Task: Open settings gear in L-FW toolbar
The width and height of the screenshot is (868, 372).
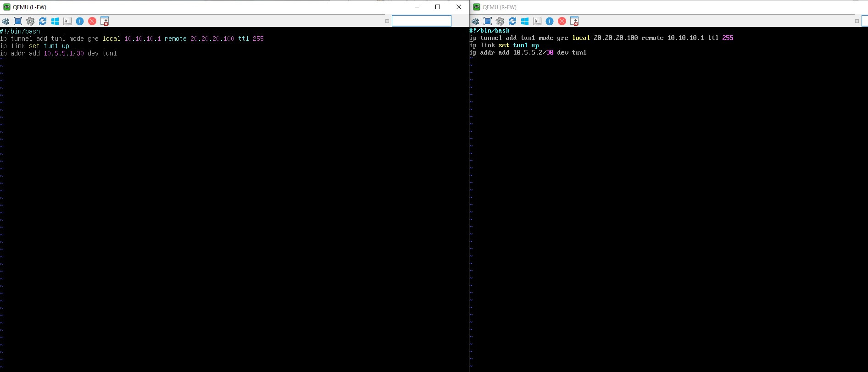Action: [x=30, y=21]
